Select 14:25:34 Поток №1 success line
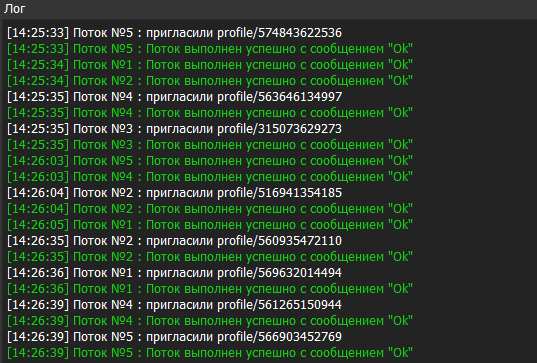537x363 pixels. (210, 65)
